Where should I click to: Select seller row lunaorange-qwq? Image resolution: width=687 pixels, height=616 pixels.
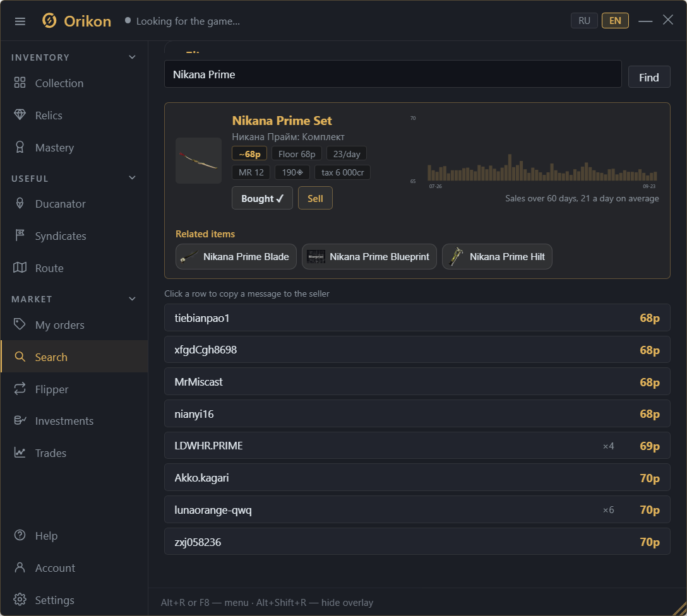pyautogui.click(x=417, y=509)
